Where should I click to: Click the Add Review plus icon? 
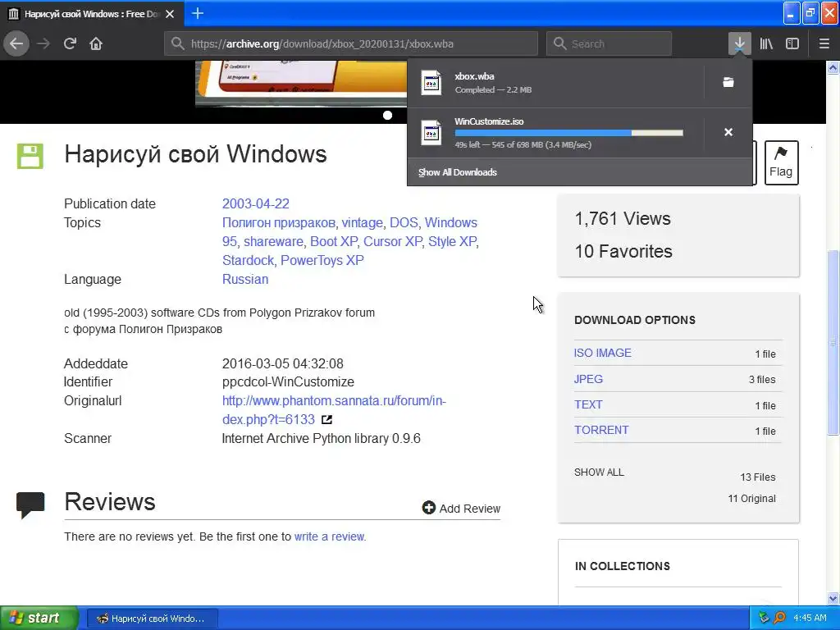(x=428, y=507)
